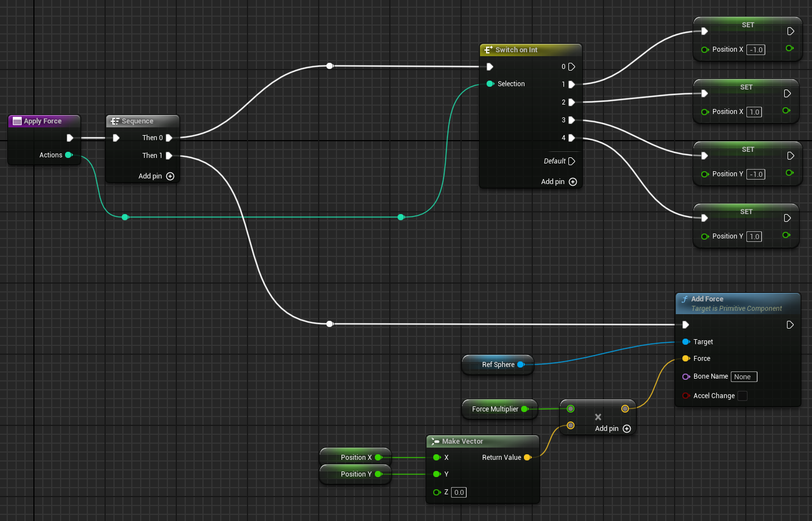Click the Bone Name None field
The height and width of the screenshot is (521, 812).
tap(744, 377)
